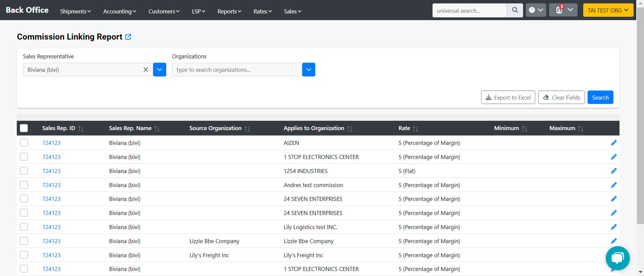The width and height of the screenshot is (644, 276).
Task: Open the Rates menu
Action: coord(263,11)
